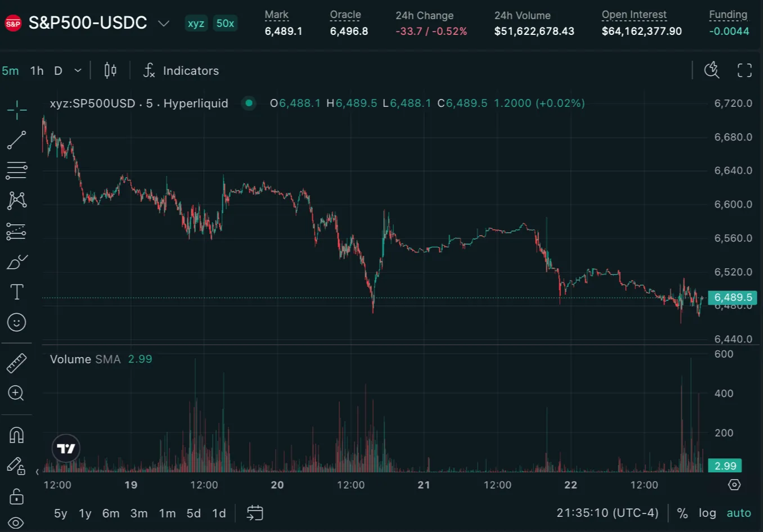Open the timeframe interval dropdown arrow

(x=78, y=70)
